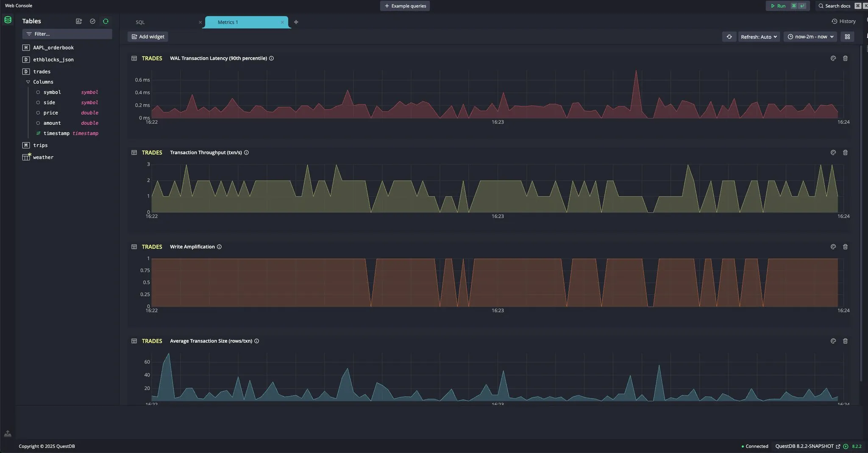
Task: Delete the Transaction Throughput widget via trash icon
Action: pyautogui.click(x=846, y=152)
